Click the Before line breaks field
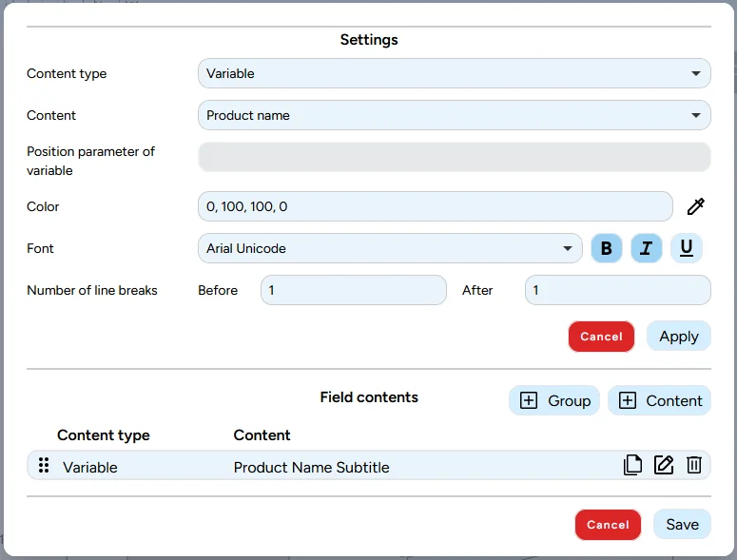The width and height of the screenshot is (737, 560). [x=354, y=290]
